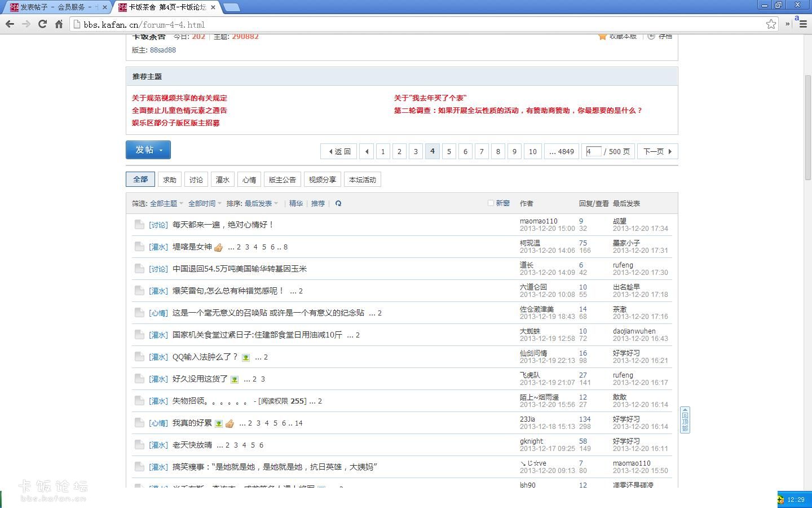This screenshot has width=812, height=508.
Task: Click the 返回 back button in pagination
Action: point(339,151)
